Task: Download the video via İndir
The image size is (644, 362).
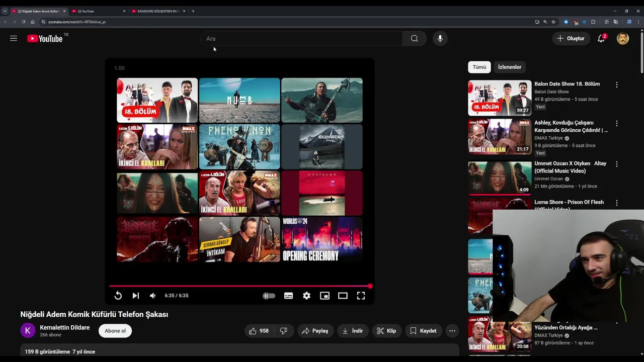Action: coord(352,331)
